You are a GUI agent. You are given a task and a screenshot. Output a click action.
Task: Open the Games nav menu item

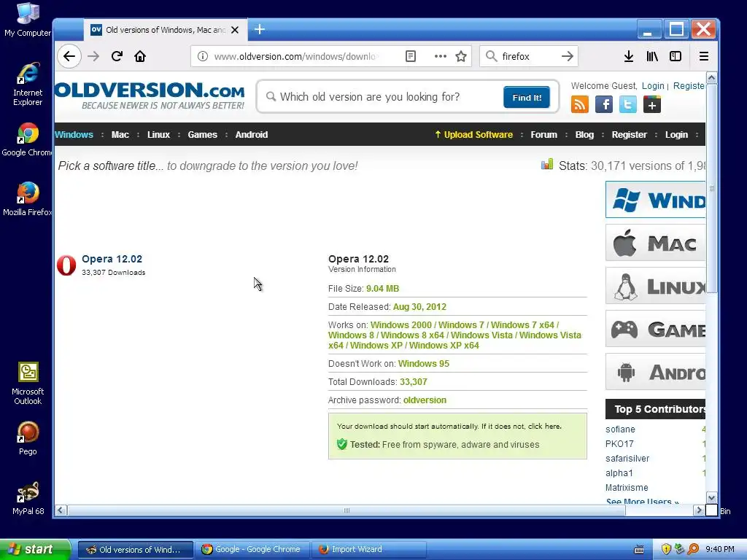(203, 135)
